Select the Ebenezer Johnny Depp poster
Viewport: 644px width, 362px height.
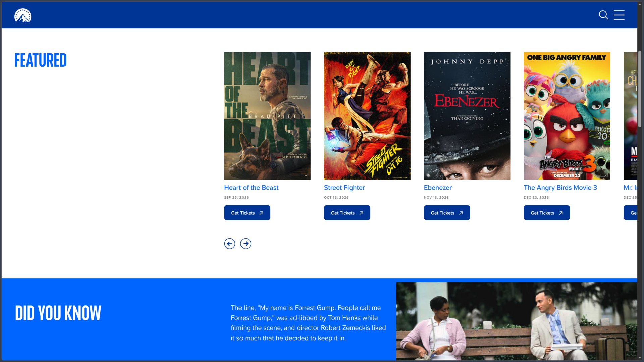tap(467, 116)
